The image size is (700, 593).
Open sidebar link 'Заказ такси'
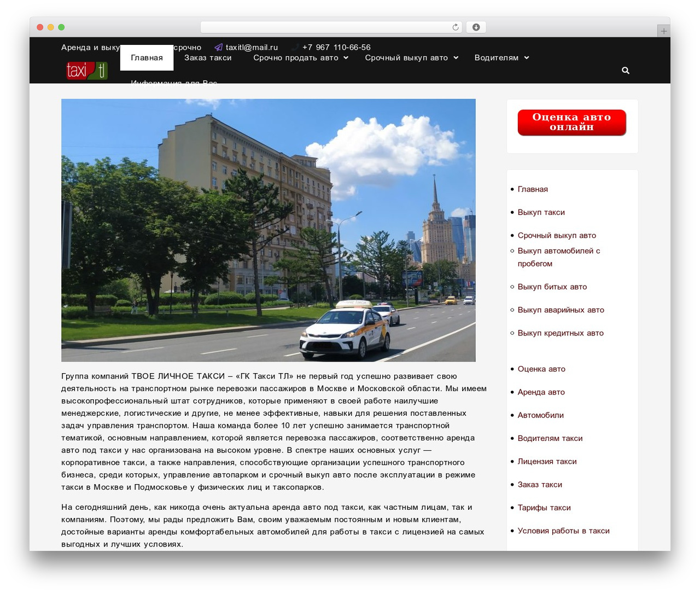click(x=540, y=484)
